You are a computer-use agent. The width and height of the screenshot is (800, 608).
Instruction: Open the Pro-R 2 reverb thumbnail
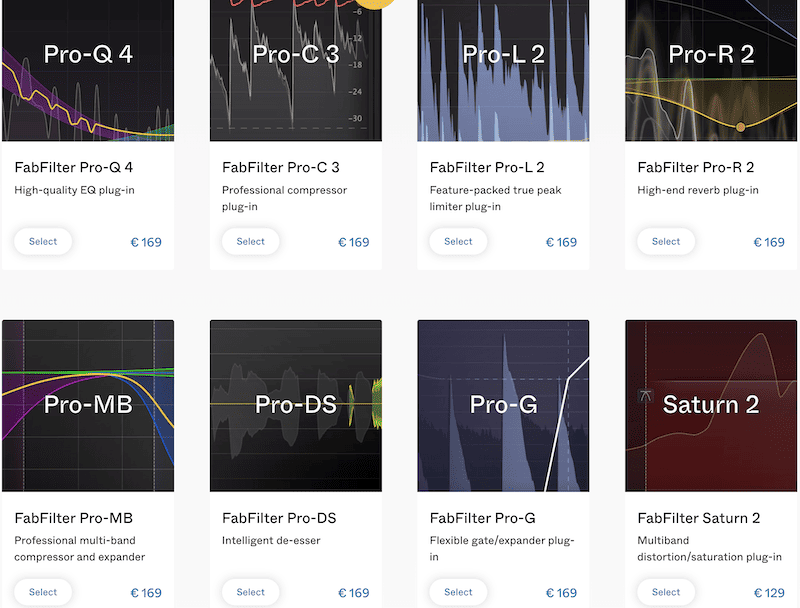click(x=711, y=70)
